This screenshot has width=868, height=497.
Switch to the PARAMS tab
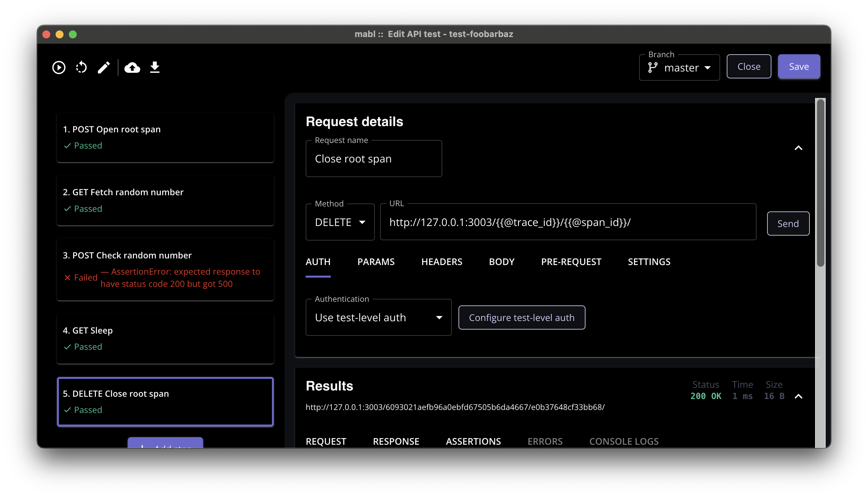376,262
